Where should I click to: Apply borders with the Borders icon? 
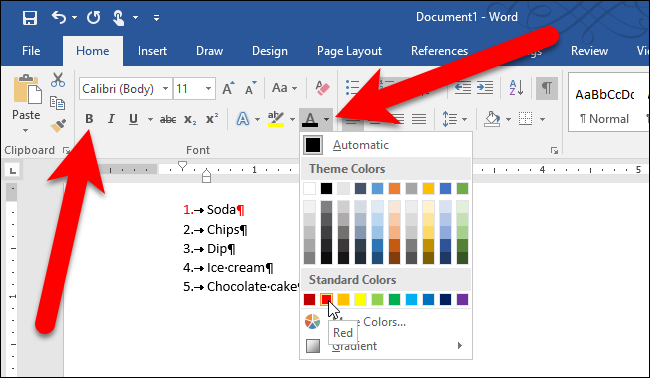click(526, 119)
